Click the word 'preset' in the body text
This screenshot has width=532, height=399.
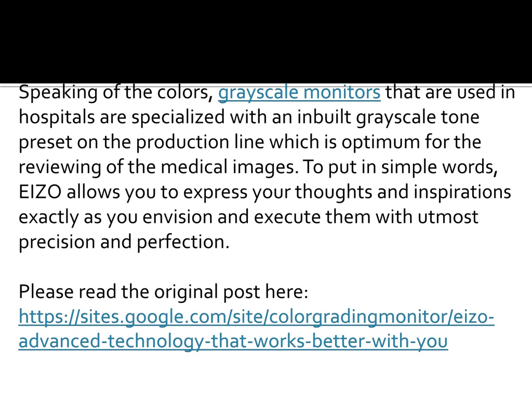(x=45, y=142)
